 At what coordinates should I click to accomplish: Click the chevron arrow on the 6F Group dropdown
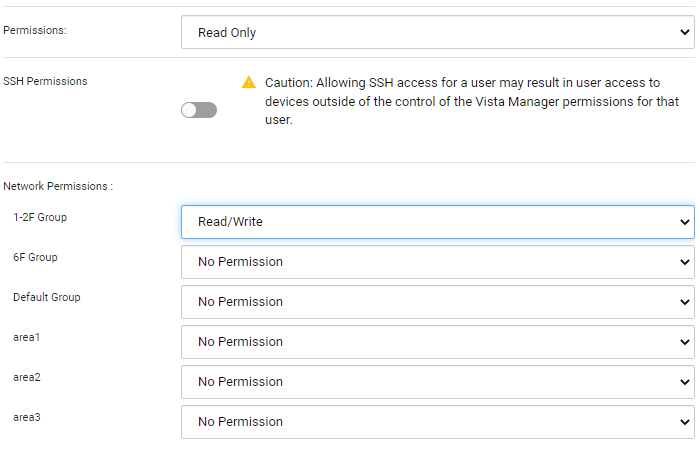684,262
